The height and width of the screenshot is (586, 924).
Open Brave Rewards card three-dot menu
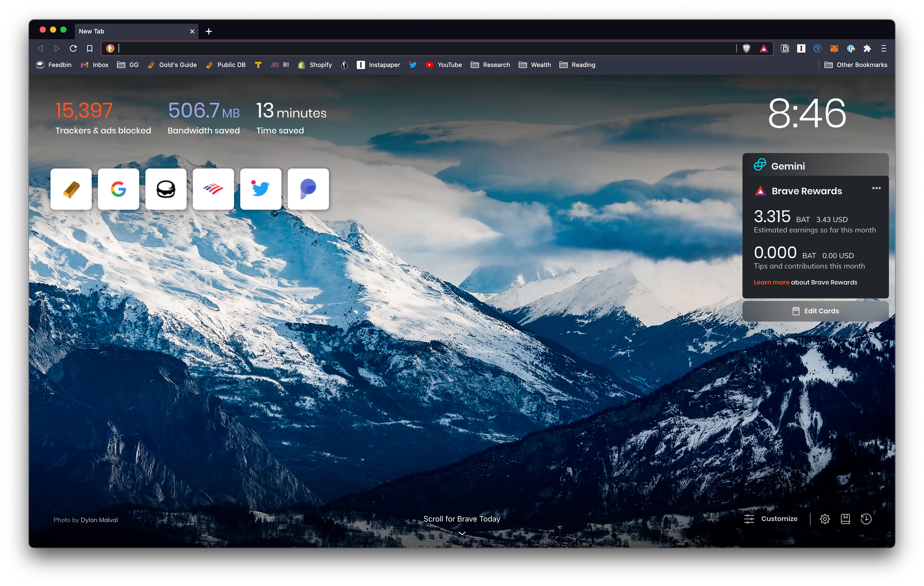click(876, 188)
